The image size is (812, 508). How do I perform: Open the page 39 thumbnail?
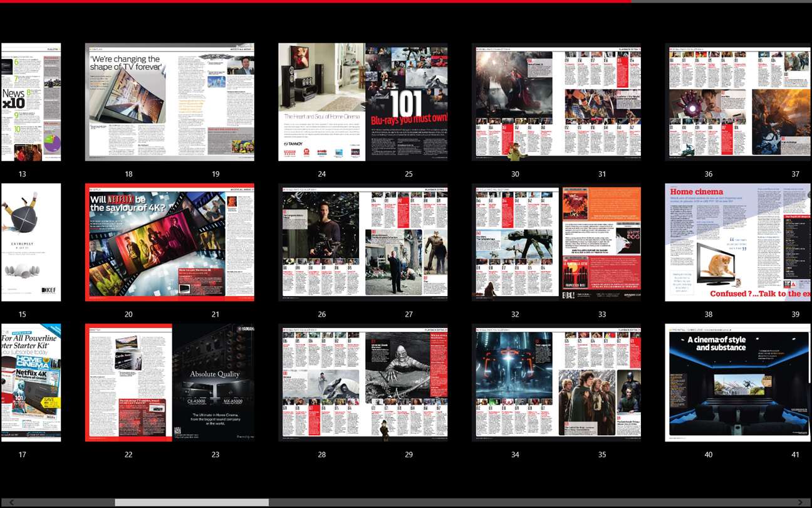[x=781, y=242]
